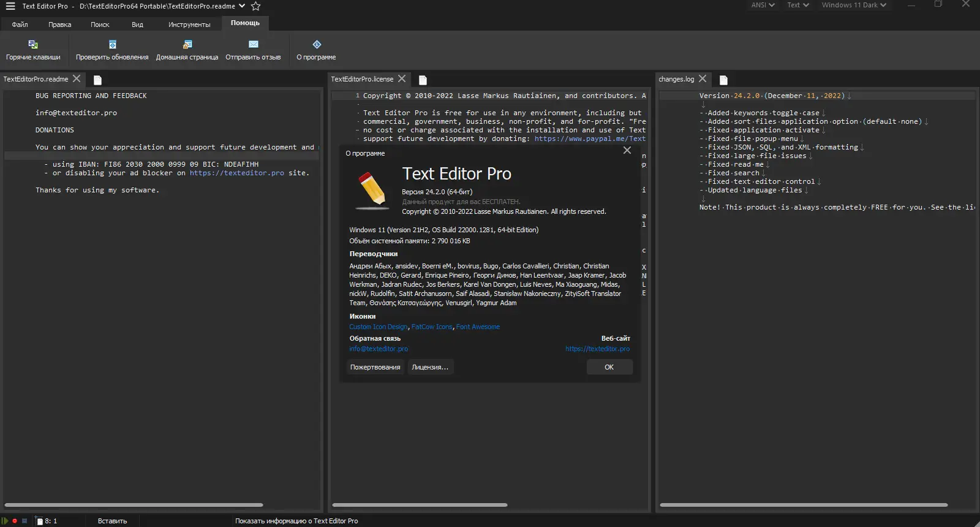Click the Пожертвования button
980x527 pixels.
coord(375,367)
